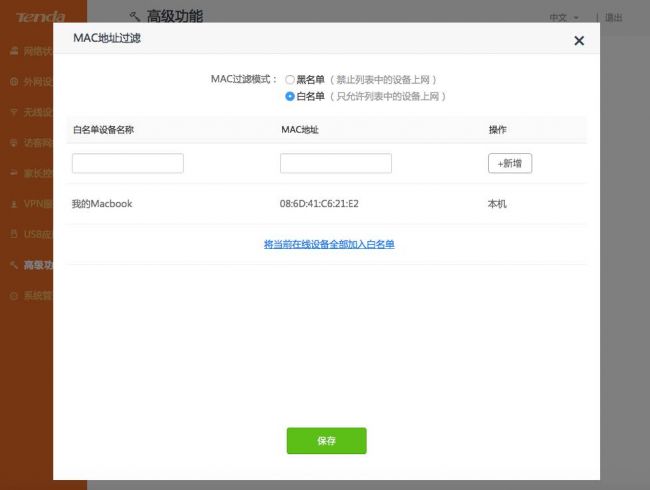Click the 家长控制 sidebar icon
Screen dimensions: 650x490
pyautogui.click(x=14, y=173)
